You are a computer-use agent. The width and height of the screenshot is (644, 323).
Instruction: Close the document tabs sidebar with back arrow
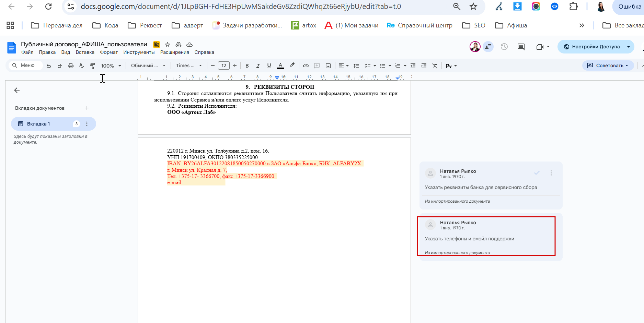(x=17, y=90)
